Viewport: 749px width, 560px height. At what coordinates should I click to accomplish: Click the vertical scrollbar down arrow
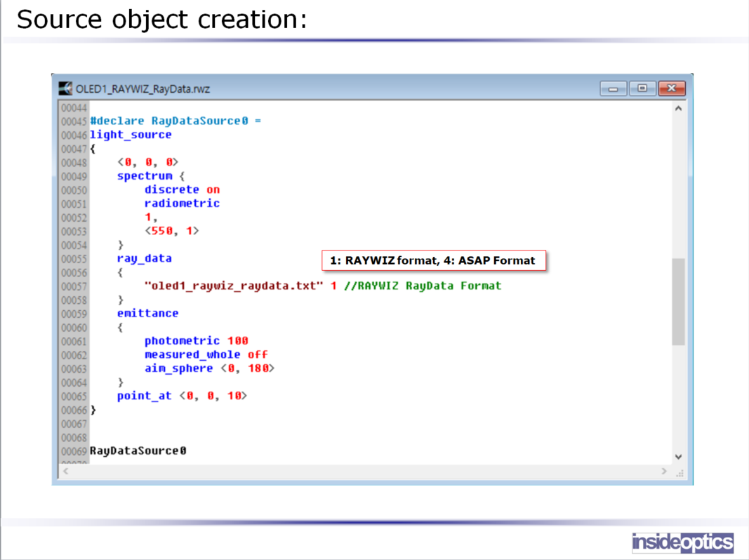click(x=678, y=457)
